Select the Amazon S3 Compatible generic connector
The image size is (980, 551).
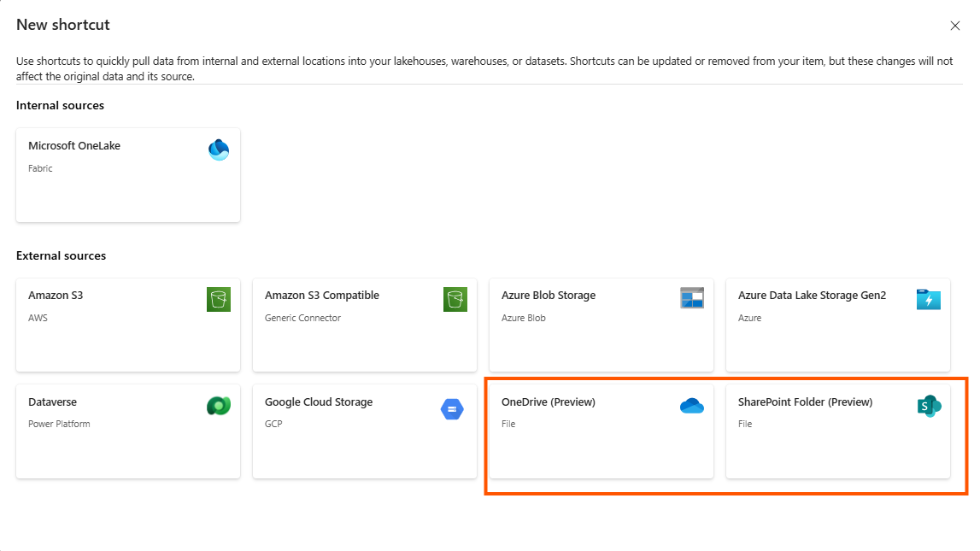pyautogui.click(x=364, y=325)
